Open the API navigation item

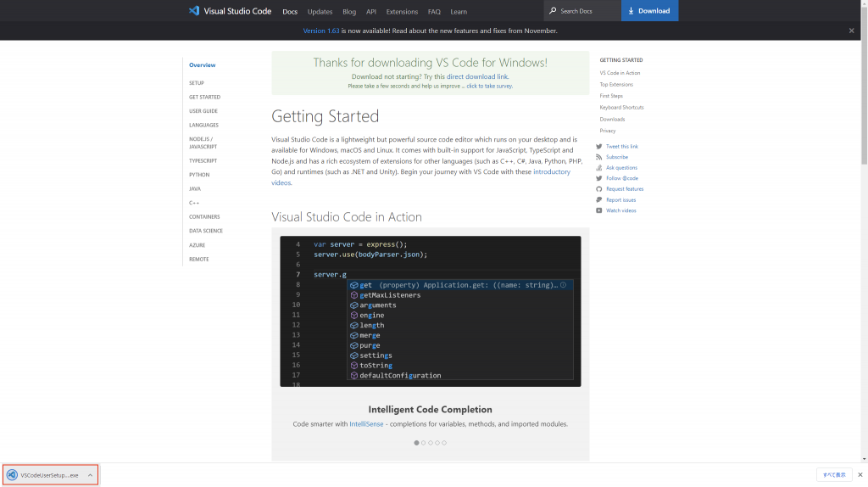tap(371, 11)
